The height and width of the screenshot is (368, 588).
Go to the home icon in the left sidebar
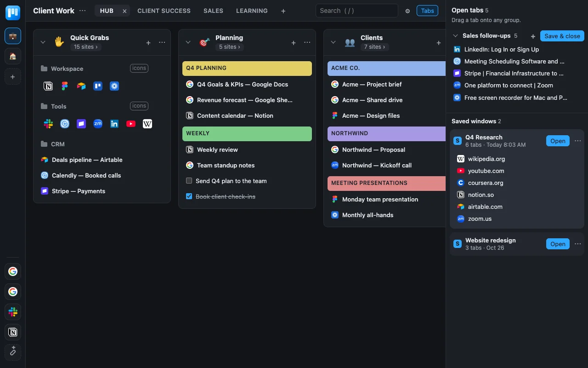pos(13,56)
